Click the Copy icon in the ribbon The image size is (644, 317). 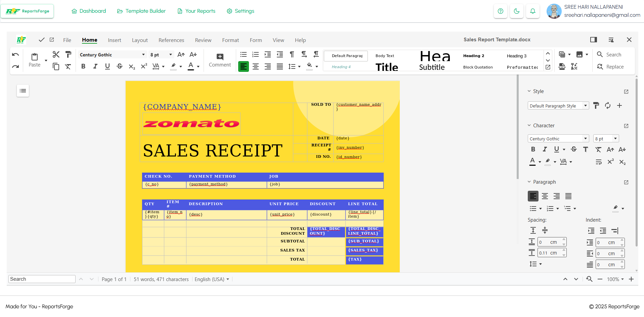point(56,66)
